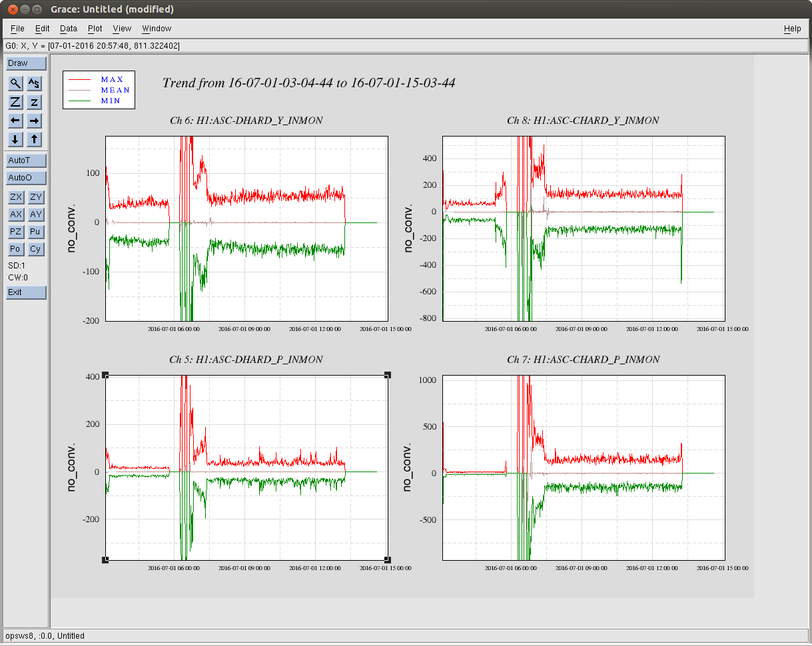Open the View menu
This screenshot has width=812, height=646.
[122, 29]
